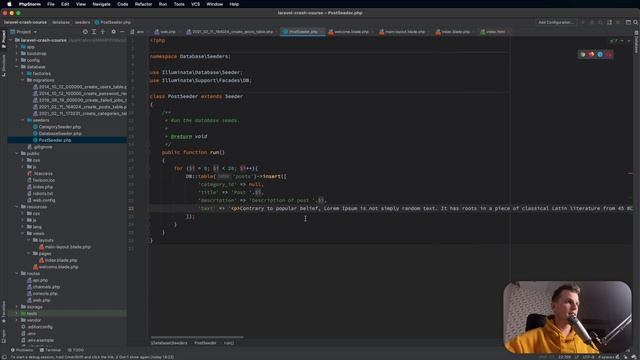Hide the Project panel with minus icon
This screenshot has height=360, width=640.
coord(122,31)
